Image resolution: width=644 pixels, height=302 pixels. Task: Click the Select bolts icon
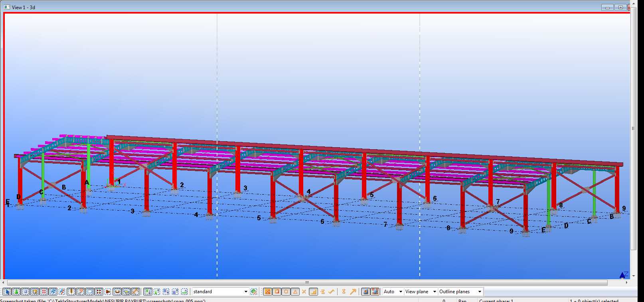coord(99,292)
